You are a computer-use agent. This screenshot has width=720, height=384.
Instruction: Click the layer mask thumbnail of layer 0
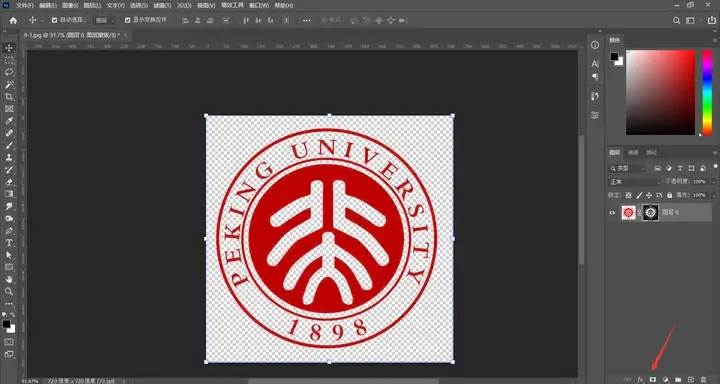click(650, 213)
